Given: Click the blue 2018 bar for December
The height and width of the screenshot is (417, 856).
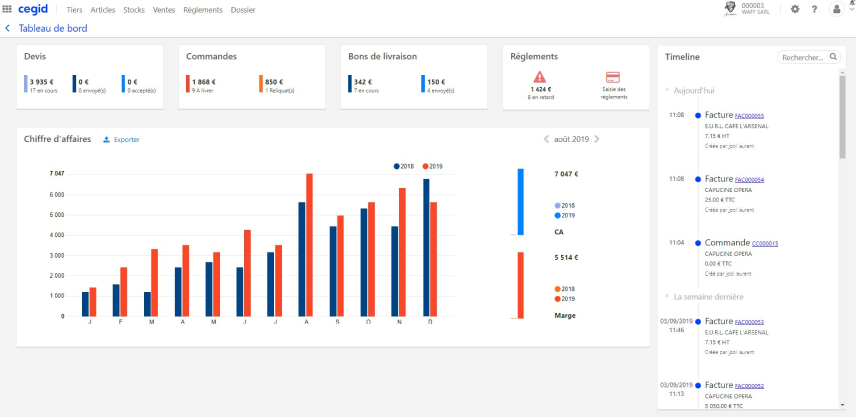Looking at the screenshot, I should pos(426,247).
